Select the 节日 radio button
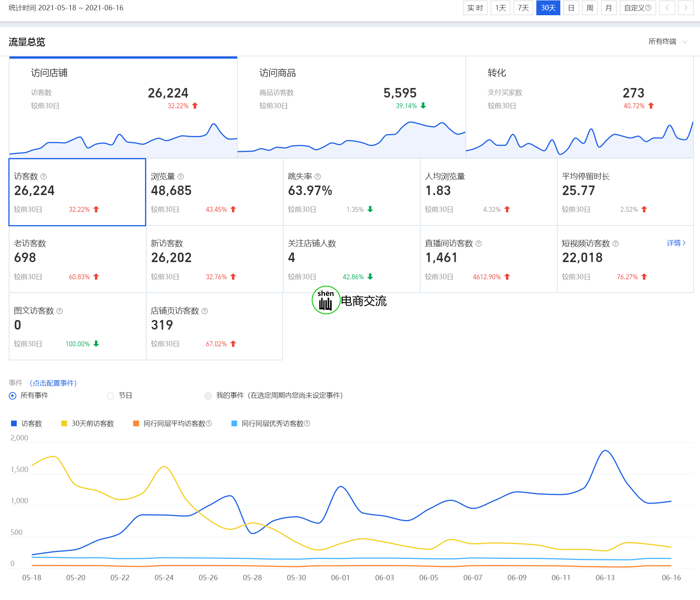This screenshot has height=600, width=700. pos(110,396)
